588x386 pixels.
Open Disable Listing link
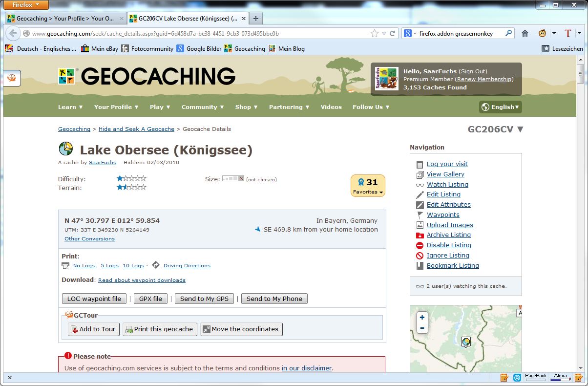coord(449,245)
